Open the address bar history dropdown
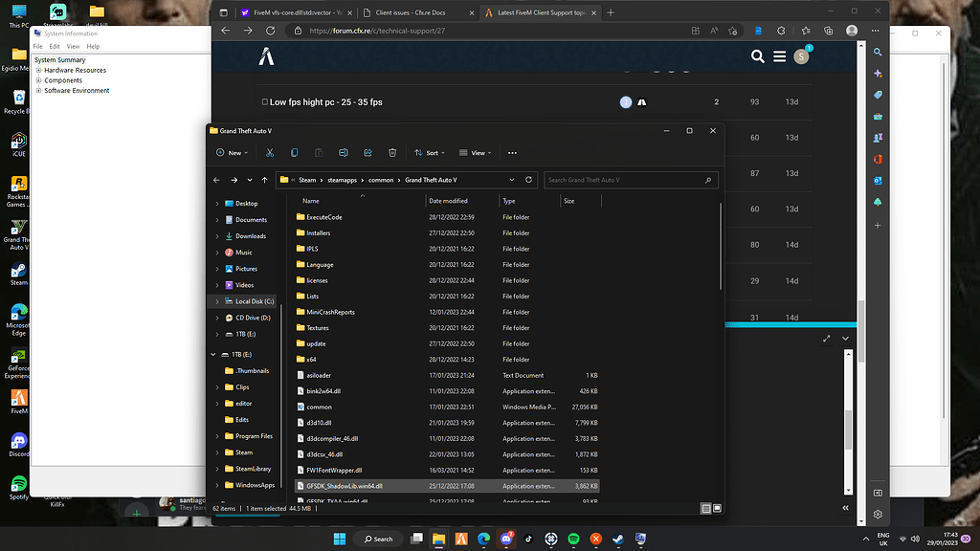This screenshot has width=980, height=551. coord(512,180)
